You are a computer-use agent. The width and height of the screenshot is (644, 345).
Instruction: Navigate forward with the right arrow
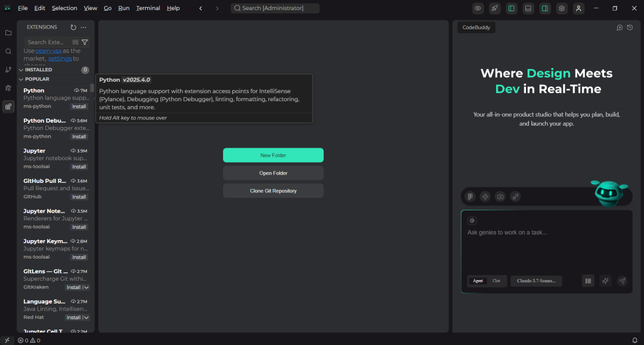coord(217,8)
